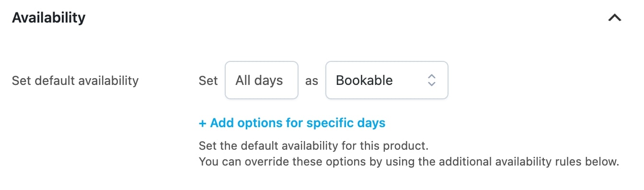Click the word "availability" in the left label
The width and height of the screenshot is (644, 190).
[108, 81]
